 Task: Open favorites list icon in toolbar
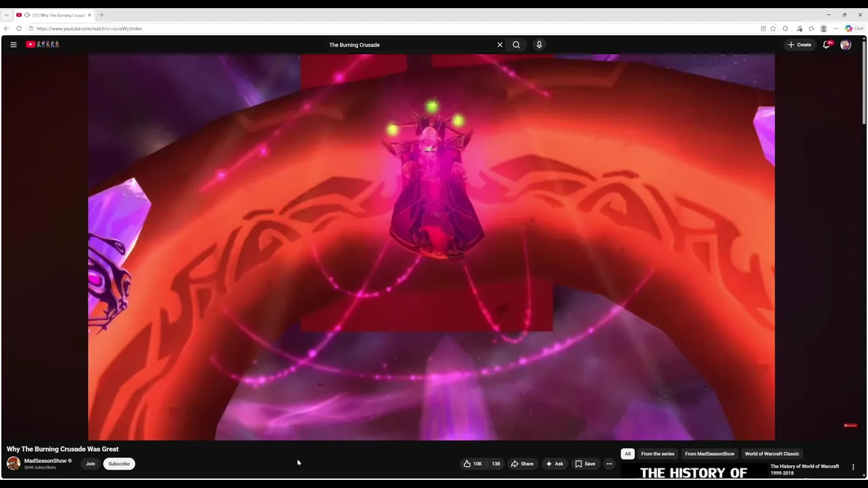pos(811,28)
